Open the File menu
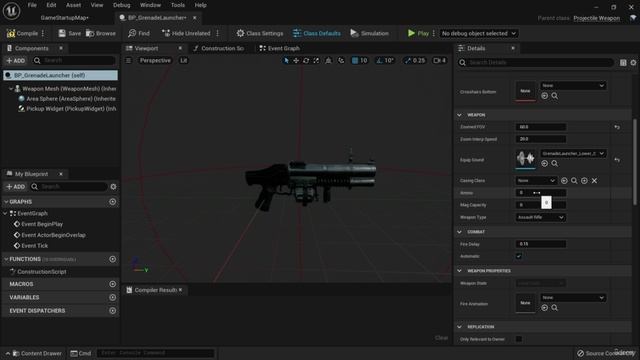640x360 pixels. click(32, 5)
